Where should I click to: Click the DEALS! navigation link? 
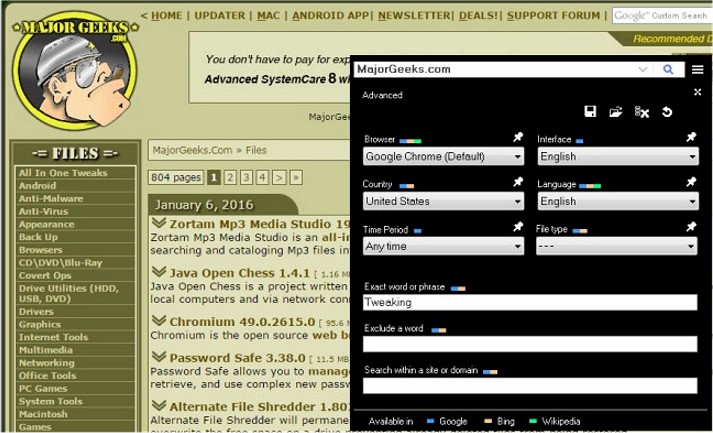pyautogui.click(x=478, y=15)
